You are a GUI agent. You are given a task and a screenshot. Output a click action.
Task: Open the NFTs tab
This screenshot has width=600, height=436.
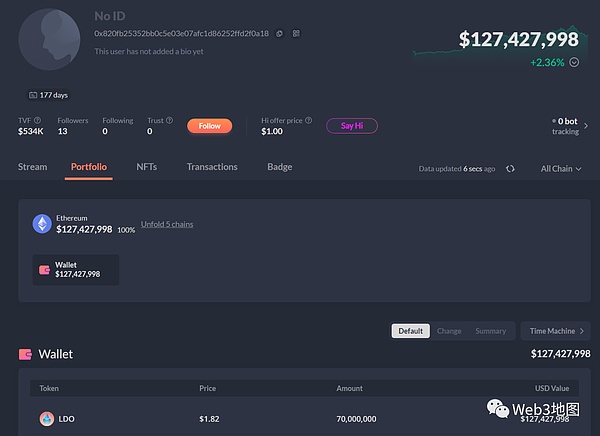click(146, 167)
